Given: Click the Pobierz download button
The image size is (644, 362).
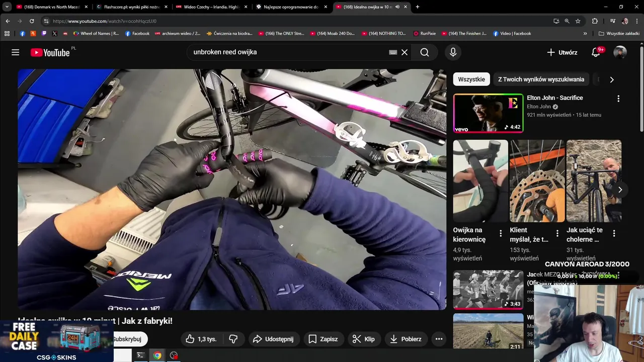Looking at the screenshot, I should pyautogui.click(x=406, y=339).
